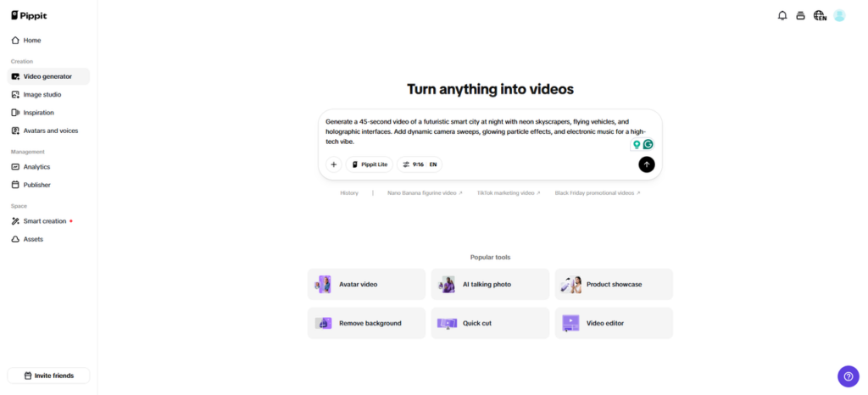Open the TikTok marketing video link
The image size is (868, 395).
click(508, 193)
